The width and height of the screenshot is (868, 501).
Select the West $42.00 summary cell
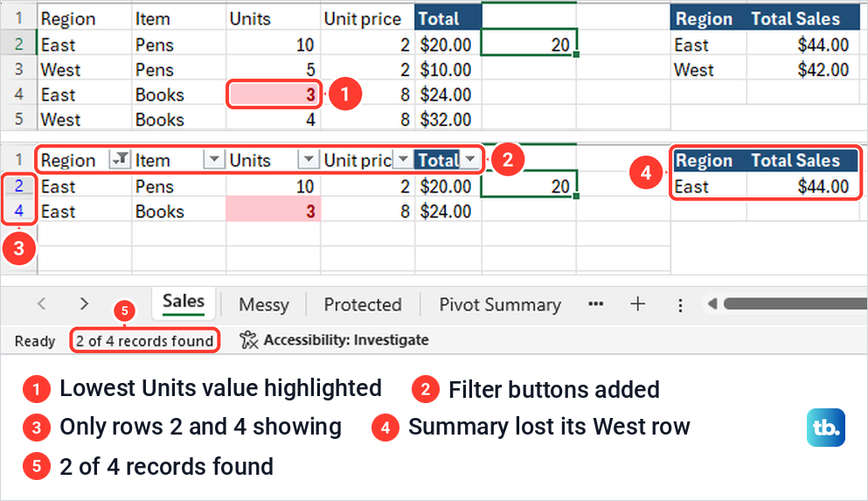[x=804, y=69]
